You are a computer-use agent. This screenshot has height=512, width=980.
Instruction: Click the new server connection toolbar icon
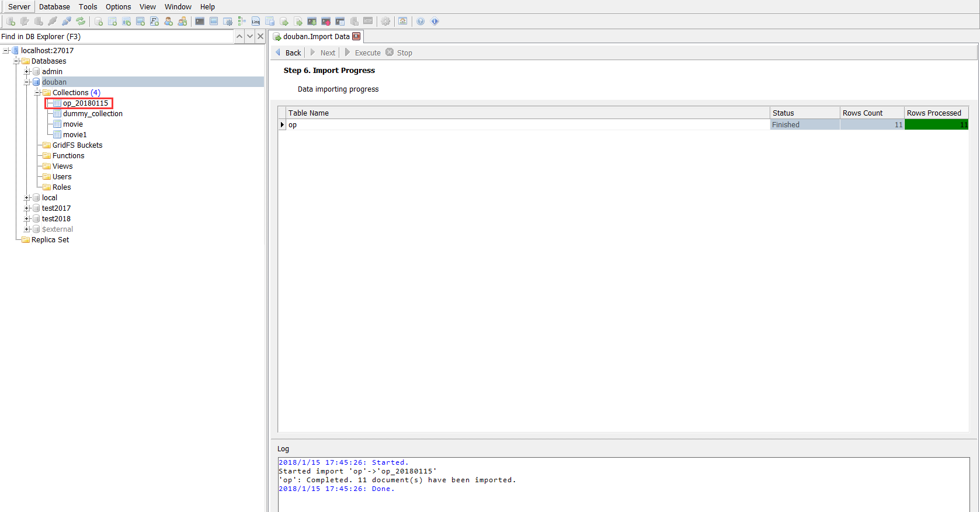point(11,22)
